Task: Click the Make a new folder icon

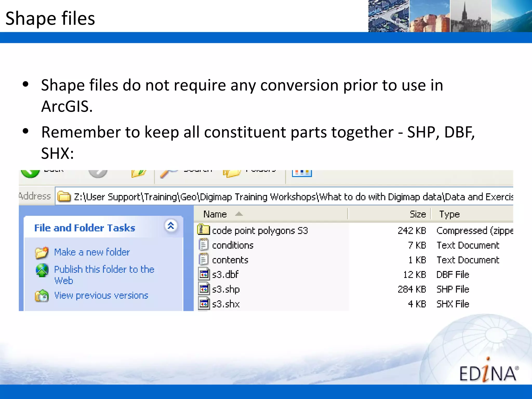Action: tap(42, 253)
